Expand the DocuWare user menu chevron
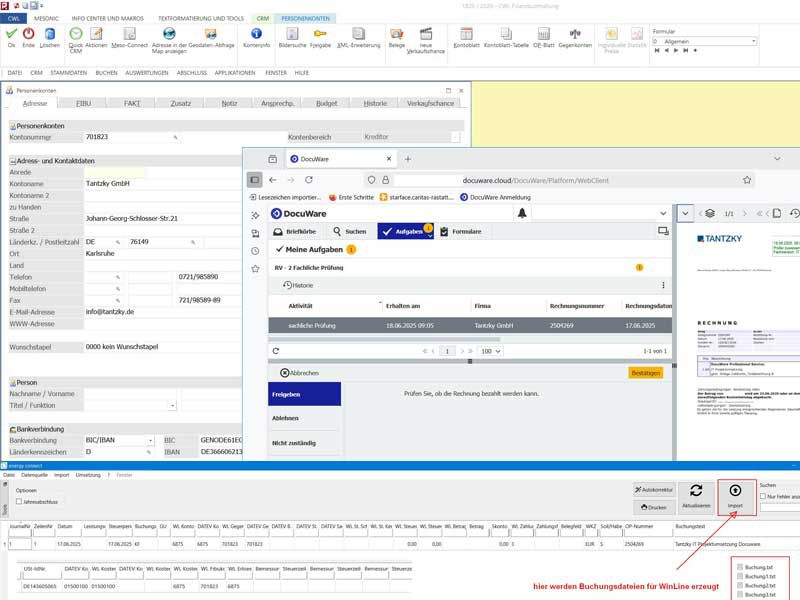This screenshot has width=800, height=600. click(x=663, y=213)
